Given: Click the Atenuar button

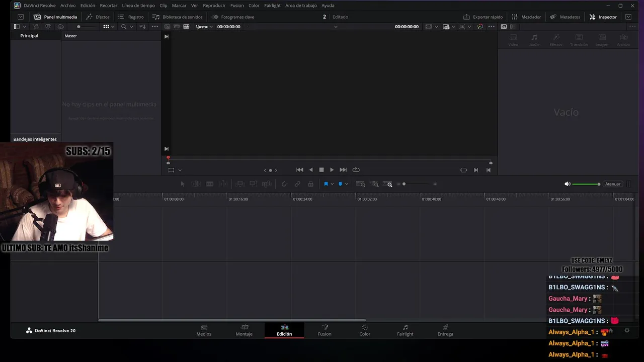Looking at the screenshot, I should pyautogui.click(x=613, y=184).
